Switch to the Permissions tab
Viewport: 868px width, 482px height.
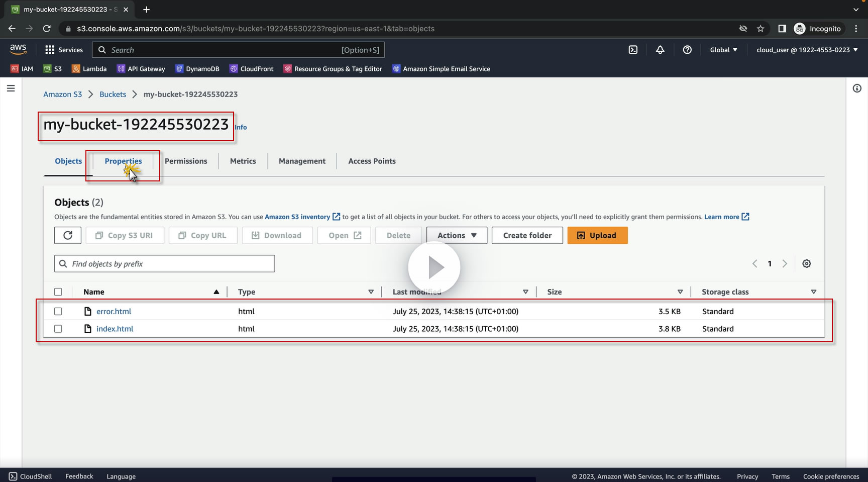(186, 161)
